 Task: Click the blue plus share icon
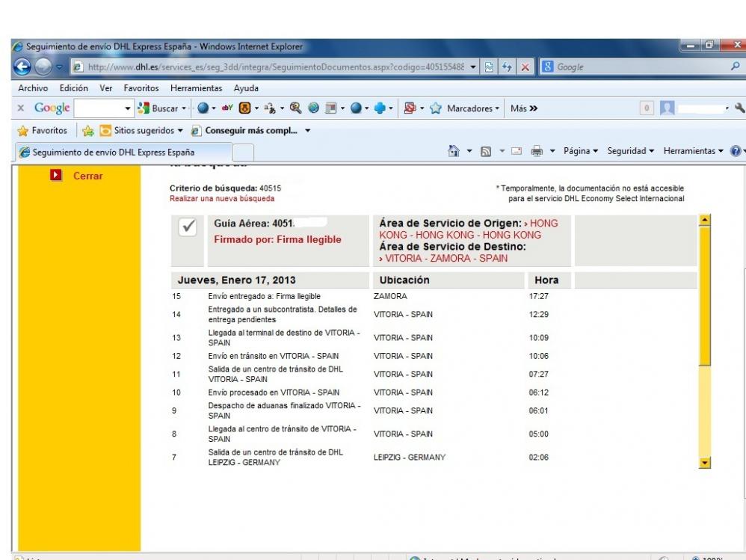tap(380, 108)
